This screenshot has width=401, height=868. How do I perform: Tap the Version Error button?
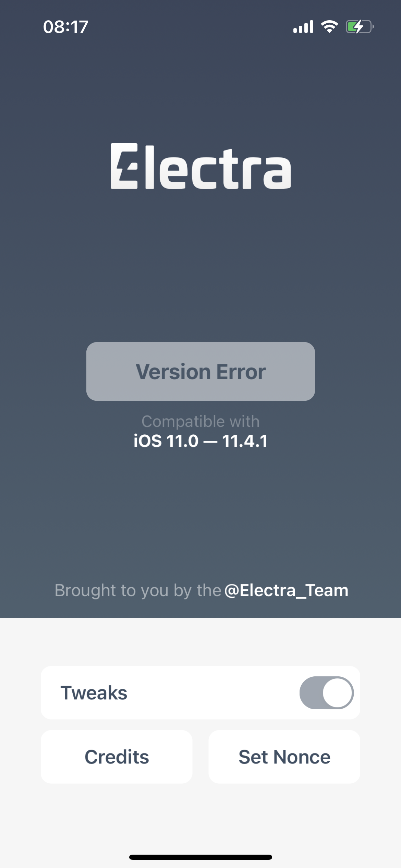tap(200, 371)
